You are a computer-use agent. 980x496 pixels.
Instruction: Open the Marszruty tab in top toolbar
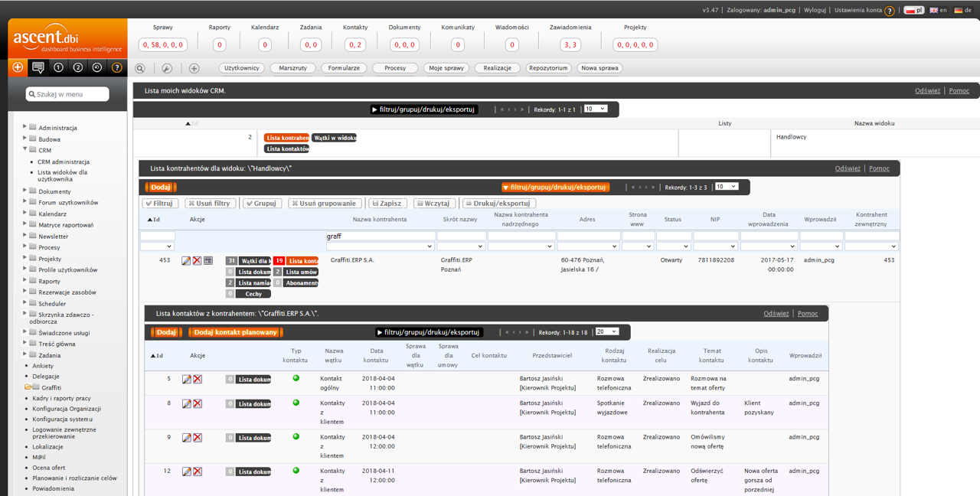click(292, 68)
